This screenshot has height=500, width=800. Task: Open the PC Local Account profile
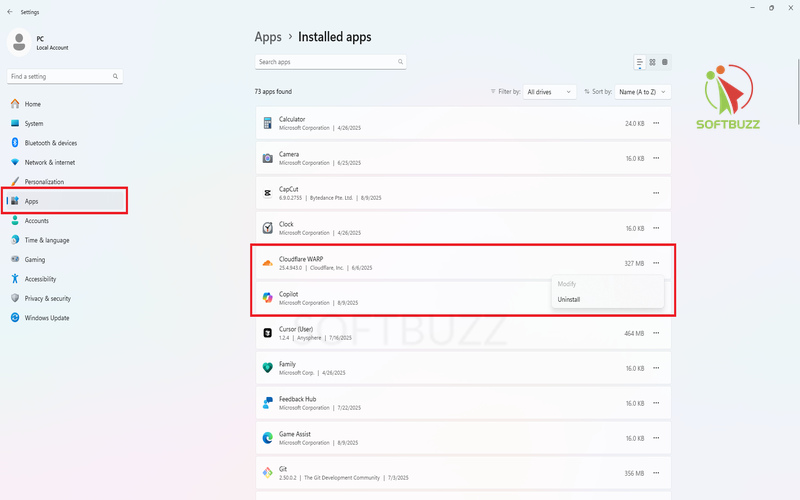39,42
